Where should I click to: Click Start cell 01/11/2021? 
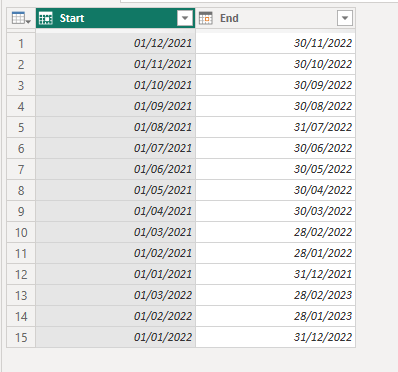coord(115,64)
